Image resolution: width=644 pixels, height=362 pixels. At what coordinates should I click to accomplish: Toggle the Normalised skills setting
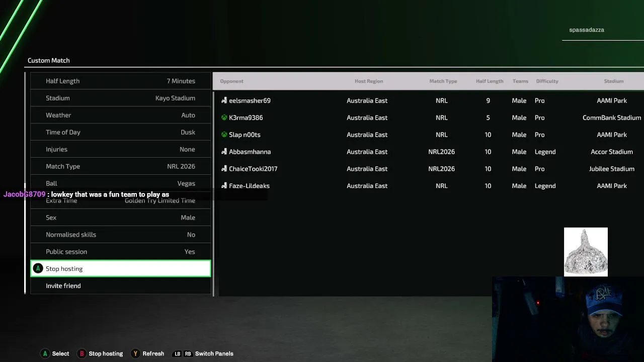click(x=121, y=235)
